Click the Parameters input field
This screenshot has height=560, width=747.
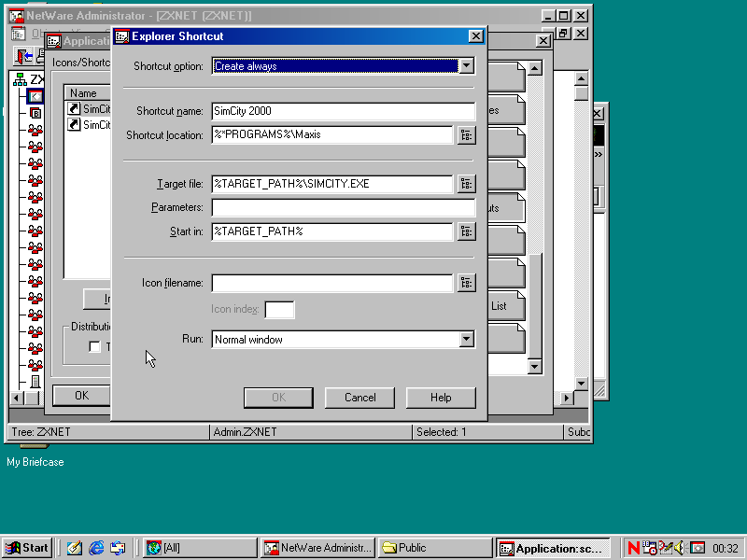(343, 207)
